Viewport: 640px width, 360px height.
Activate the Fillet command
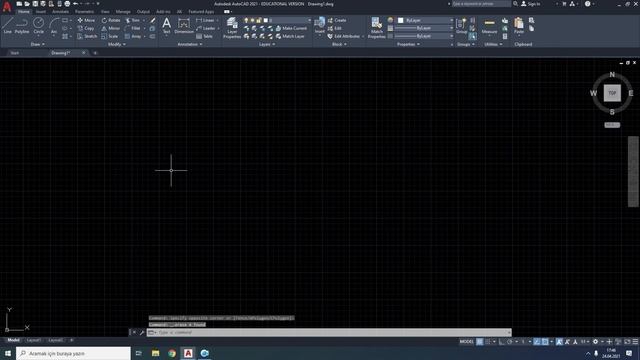[x=133, y=28]
